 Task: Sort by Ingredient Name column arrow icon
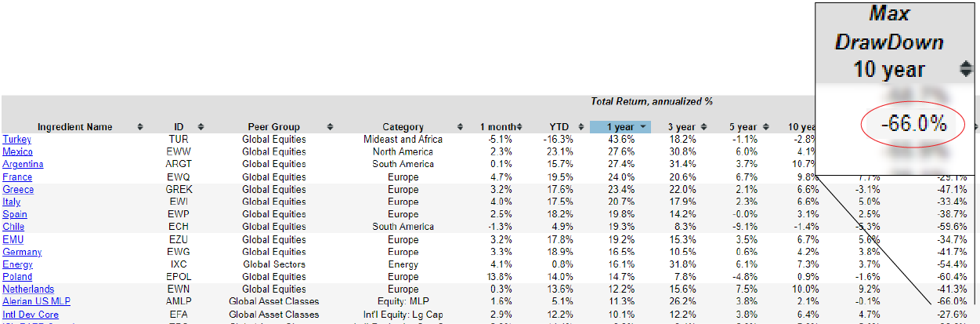pyautogui.click(x=140, y=127)
